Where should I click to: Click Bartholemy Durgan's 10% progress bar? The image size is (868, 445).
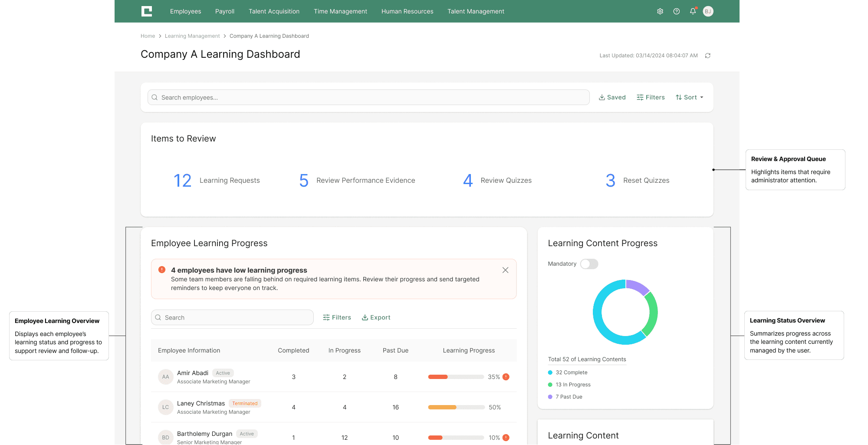(x=456, y=438)
